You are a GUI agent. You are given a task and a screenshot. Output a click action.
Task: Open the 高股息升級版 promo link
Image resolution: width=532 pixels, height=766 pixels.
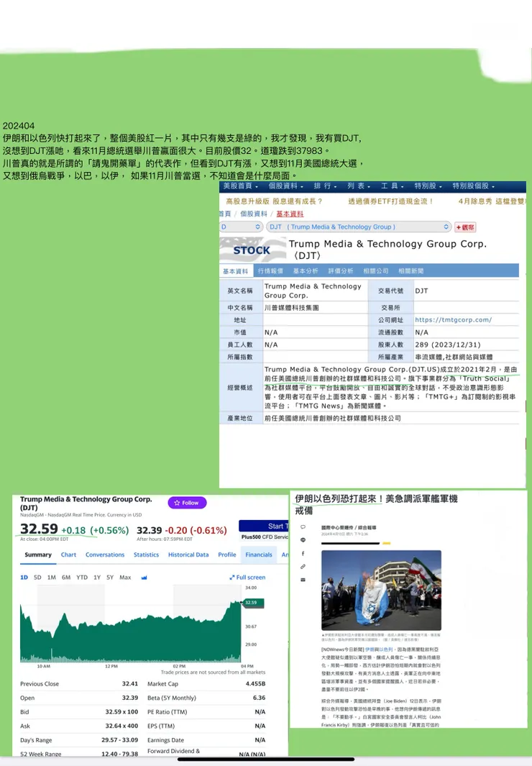pyautogui.click(x=275, y=201)
